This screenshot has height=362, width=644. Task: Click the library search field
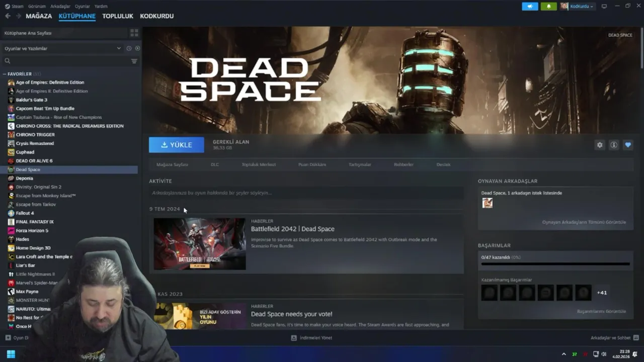point(66,61)
